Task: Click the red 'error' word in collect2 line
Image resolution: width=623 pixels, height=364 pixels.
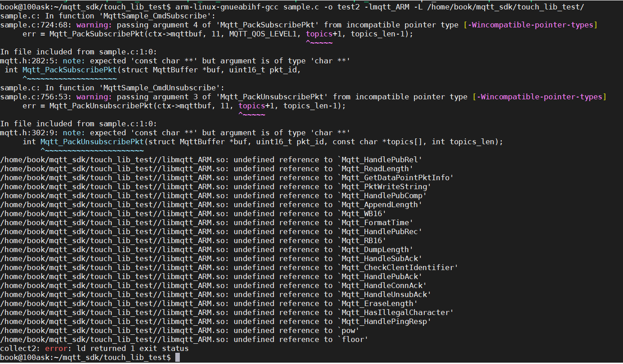Action: click(56, 348)
